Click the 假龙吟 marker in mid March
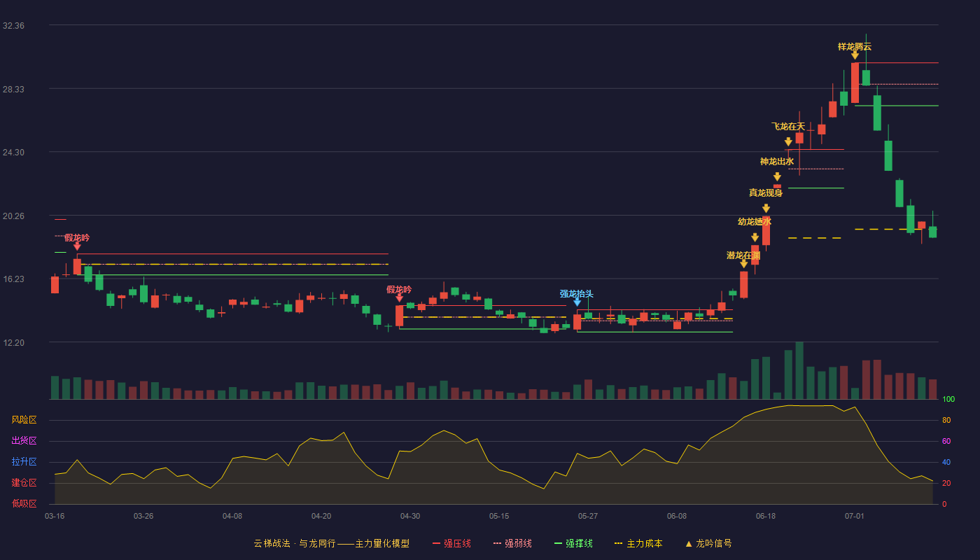The height and width of the screenshot is (560, 980). pyautogui.click(x=77, y=246)
